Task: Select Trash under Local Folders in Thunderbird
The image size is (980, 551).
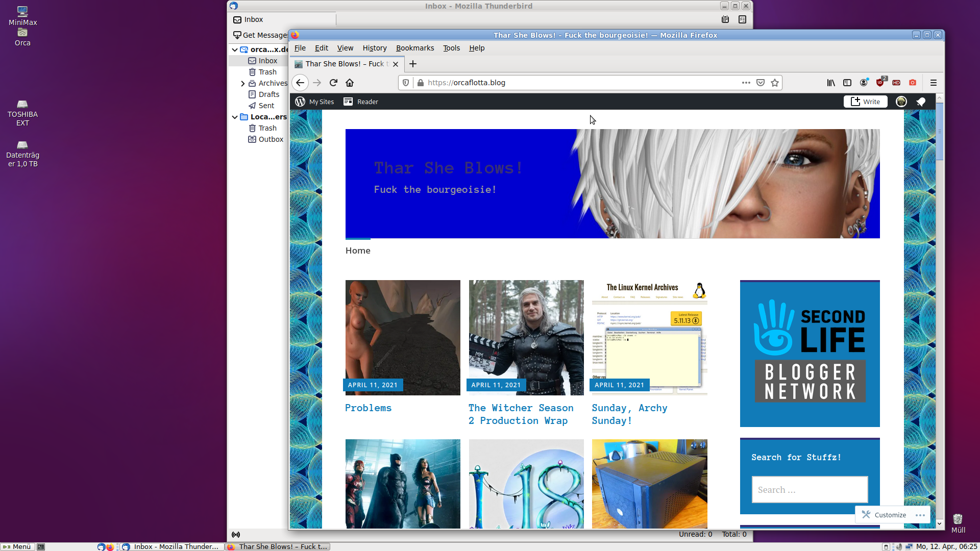Action: (263, 128)
